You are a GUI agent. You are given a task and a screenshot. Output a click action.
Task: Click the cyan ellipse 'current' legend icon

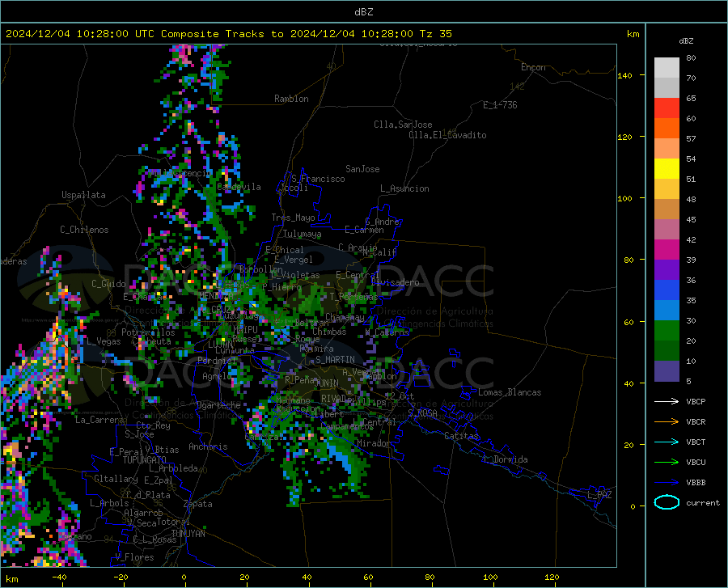pyautogui.click(x=667, y=502)
